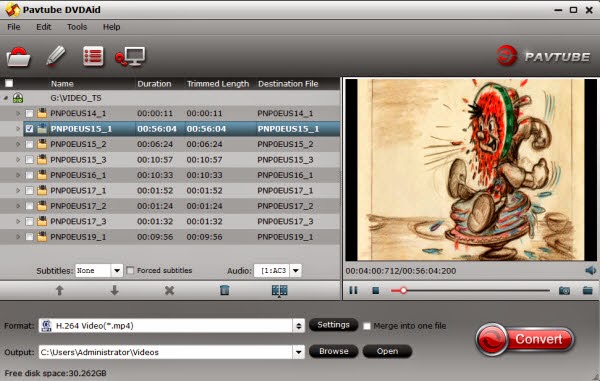This screenshot has width=600, height=381.
Task: Open the Load disc folder icon
Action: (x=18, y=57)
